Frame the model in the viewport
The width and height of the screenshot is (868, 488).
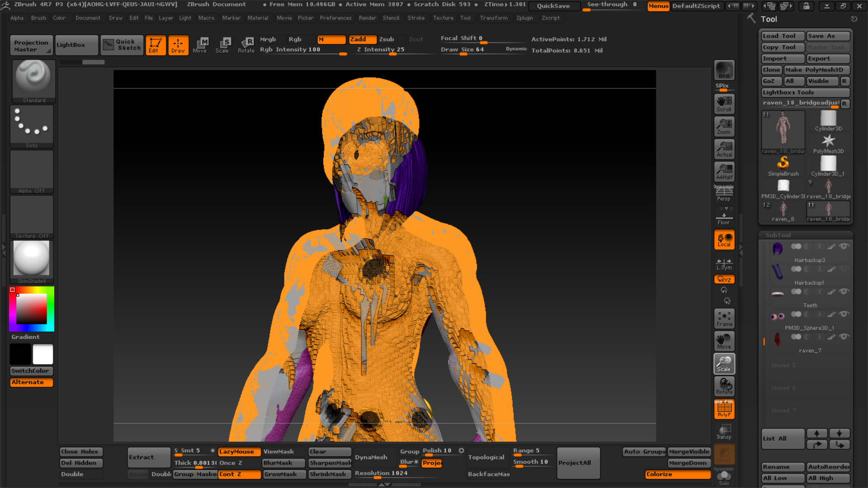click(x=724, y=318)
